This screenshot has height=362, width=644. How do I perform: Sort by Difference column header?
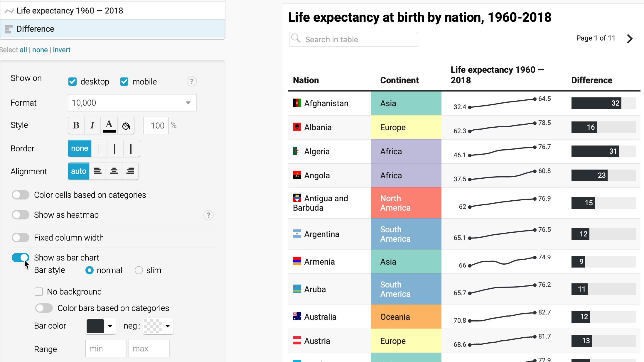[x=592, y=80]
